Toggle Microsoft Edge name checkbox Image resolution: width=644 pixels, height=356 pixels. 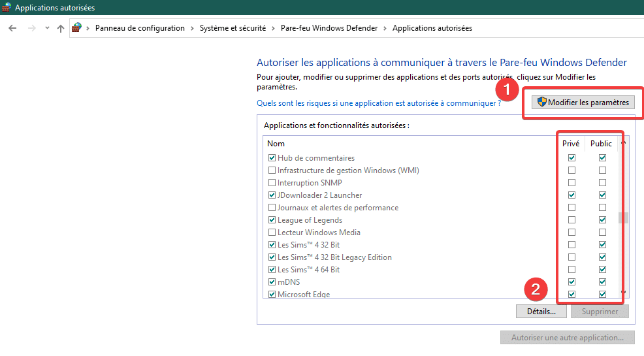coord(272,294)
